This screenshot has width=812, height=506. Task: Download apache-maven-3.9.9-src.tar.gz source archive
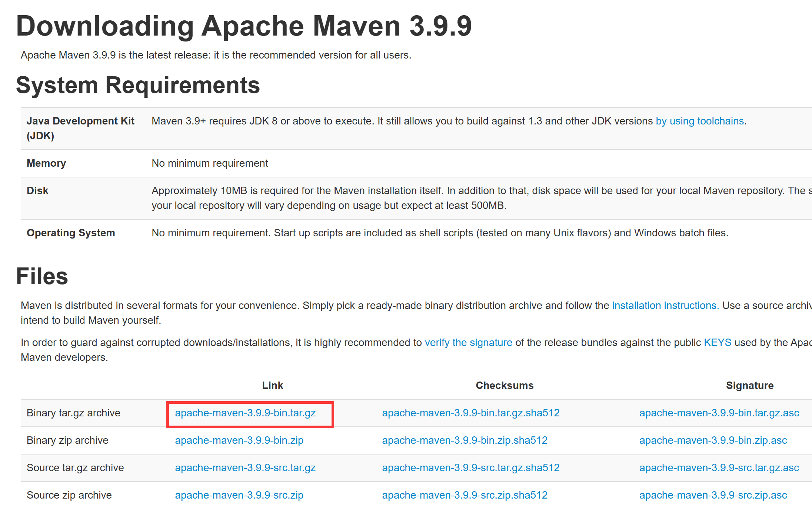click(245, 468)
